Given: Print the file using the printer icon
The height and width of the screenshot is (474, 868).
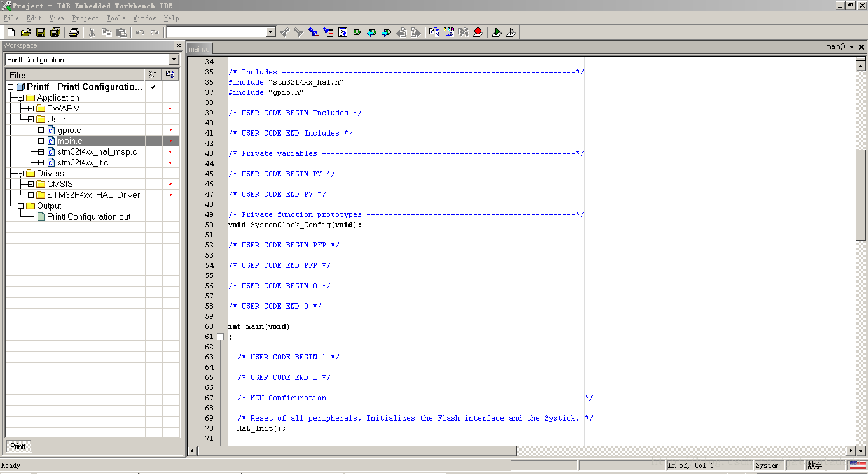Looking at the screenshot, I should pos(74,32).
